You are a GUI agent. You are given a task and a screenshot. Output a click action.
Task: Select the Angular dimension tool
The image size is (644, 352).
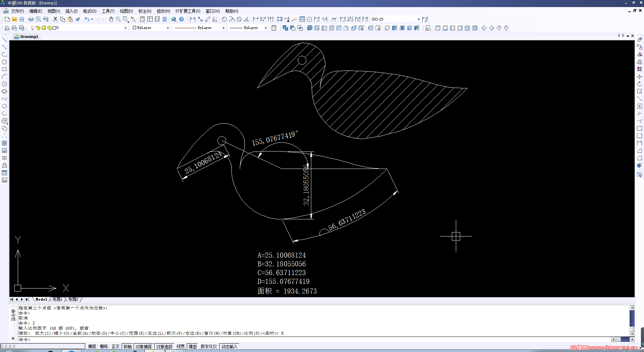247,19
